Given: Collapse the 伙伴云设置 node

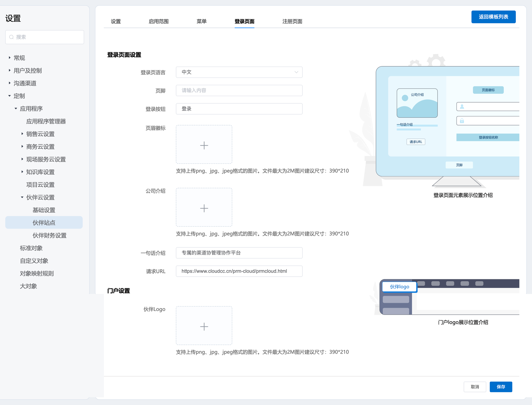Looking at the screenshot, I should (22, 197).
